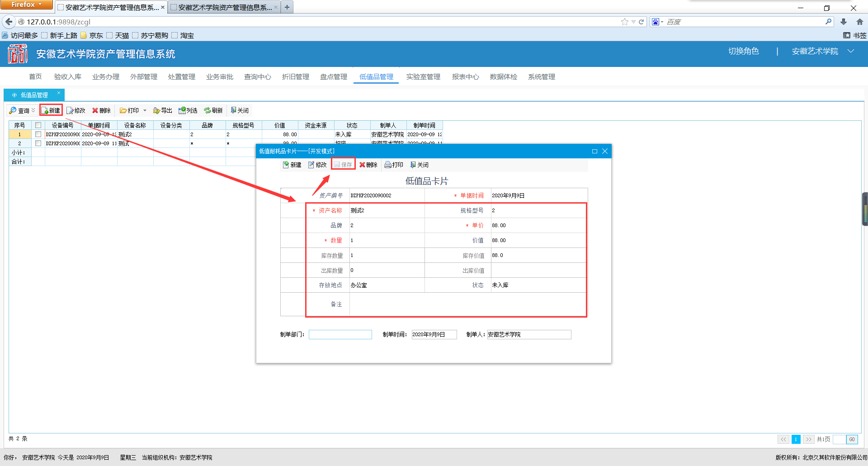Click the 导出 export icon

tap(157, 110)
